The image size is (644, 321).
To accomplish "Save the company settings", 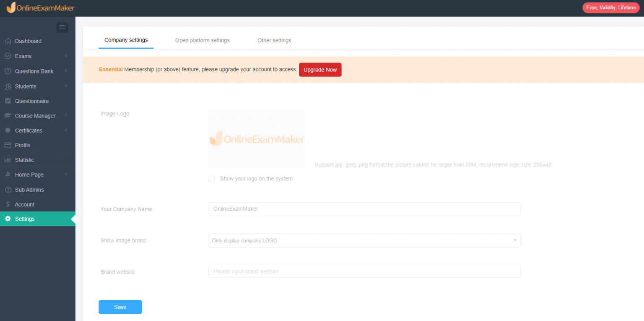I will point(120,307).
